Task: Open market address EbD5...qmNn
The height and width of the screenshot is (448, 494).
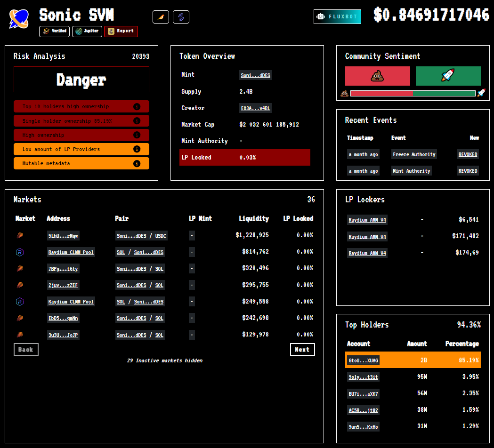Action: coord(63,318)
